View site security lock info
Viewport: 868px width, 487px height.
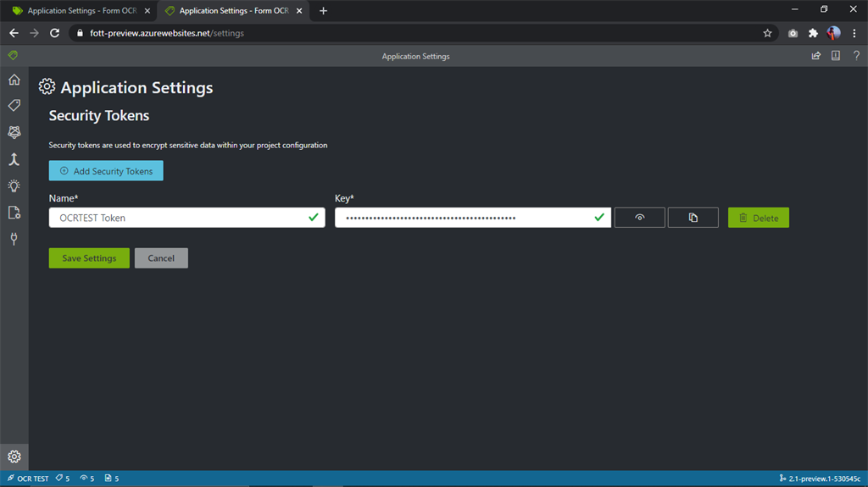tap(80, 33)
